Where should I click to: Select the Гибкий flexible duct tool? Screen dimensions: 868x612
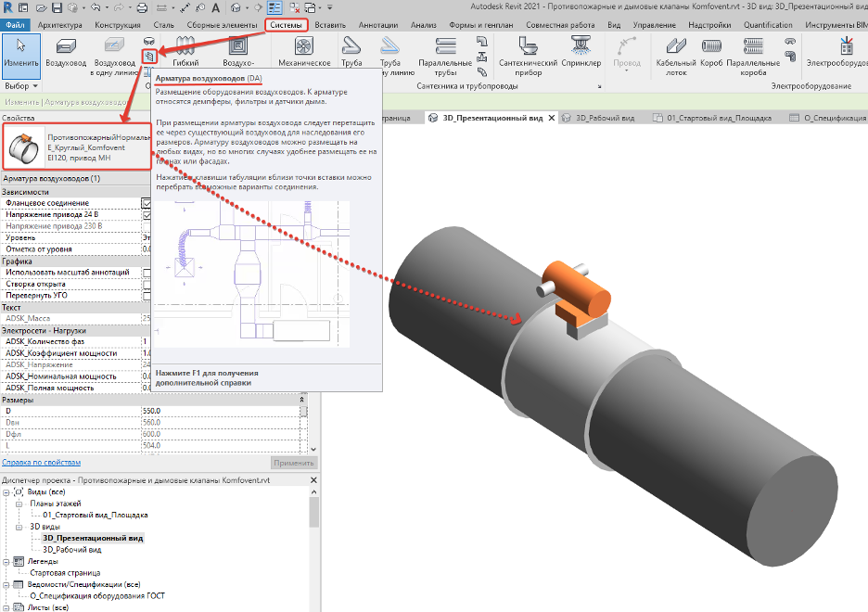click(185, 52)
